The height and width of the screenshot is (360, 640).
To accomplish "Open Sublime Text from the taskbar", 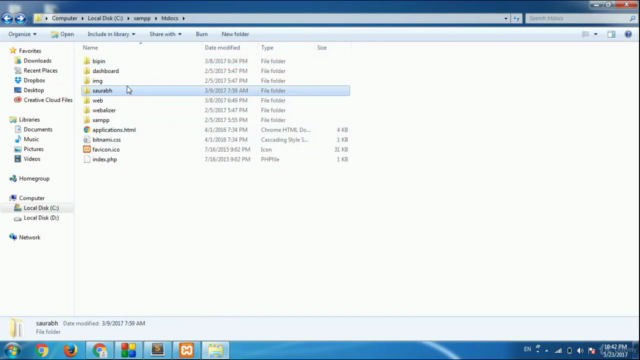I will pos(158,350).
